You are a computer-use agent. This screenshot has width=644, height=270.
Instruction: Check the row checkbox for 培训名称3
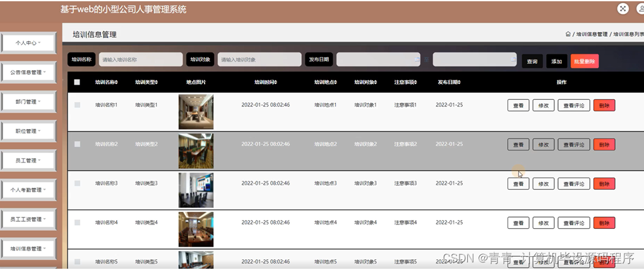[77, 183]
